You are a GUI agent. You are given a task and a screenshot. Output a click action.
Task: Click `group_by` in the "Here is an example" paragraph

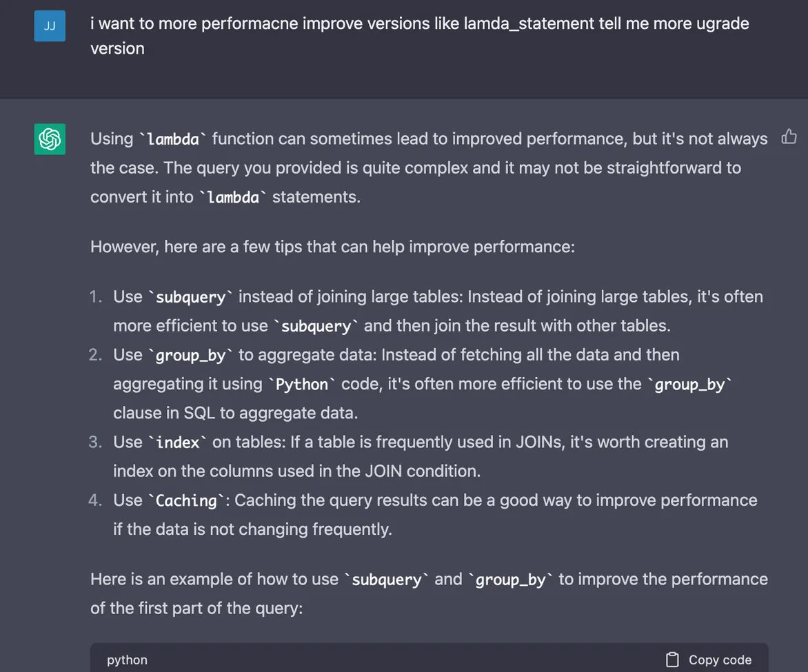coord(510,580)
